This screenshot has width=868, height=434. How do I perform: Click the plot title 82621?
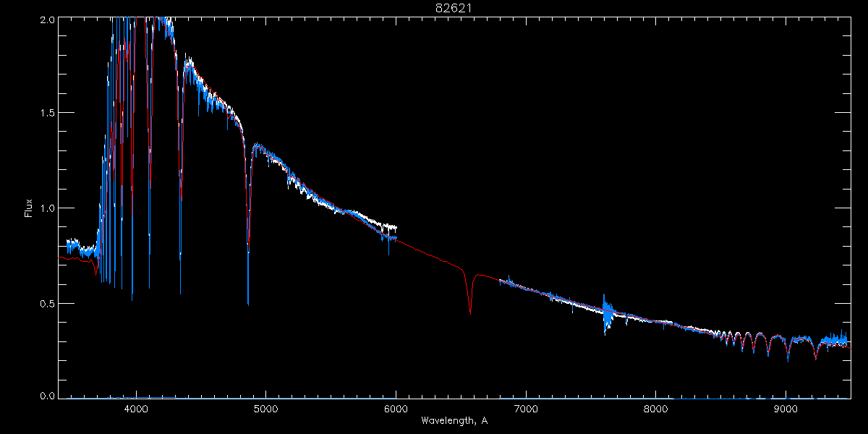point(454,8)
